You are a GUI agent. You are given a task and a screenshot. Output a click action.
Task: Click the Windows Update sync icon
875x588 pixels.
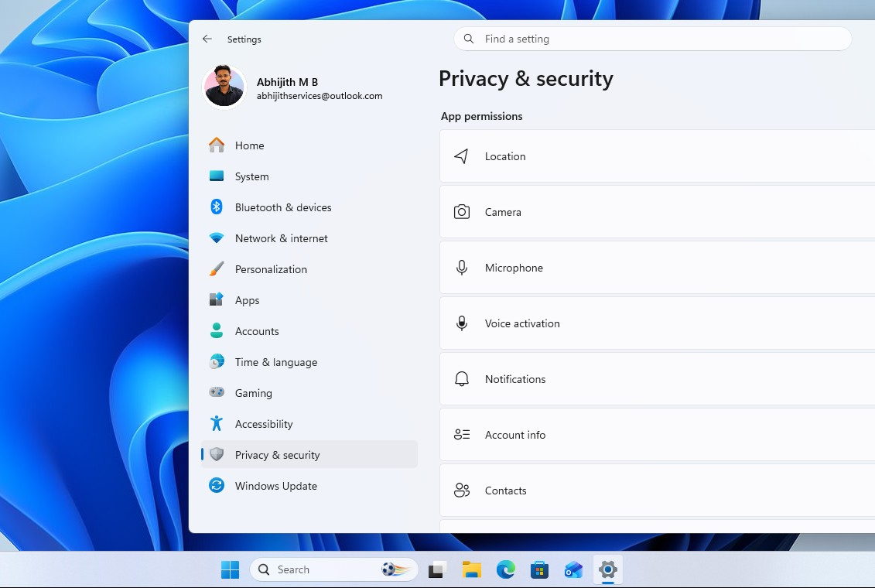coord(217,485)
